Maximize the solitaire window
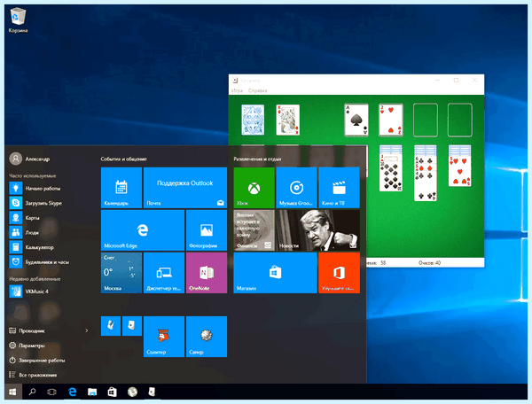This screenshot has height=404, width=532. click(456, 81)
